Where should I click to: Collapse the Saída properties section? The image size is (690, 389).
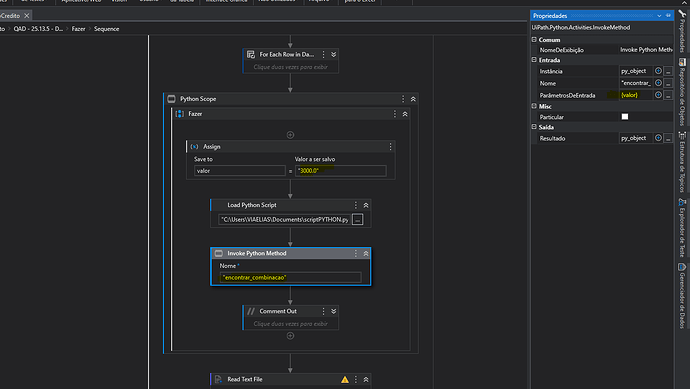coord(534,127)
